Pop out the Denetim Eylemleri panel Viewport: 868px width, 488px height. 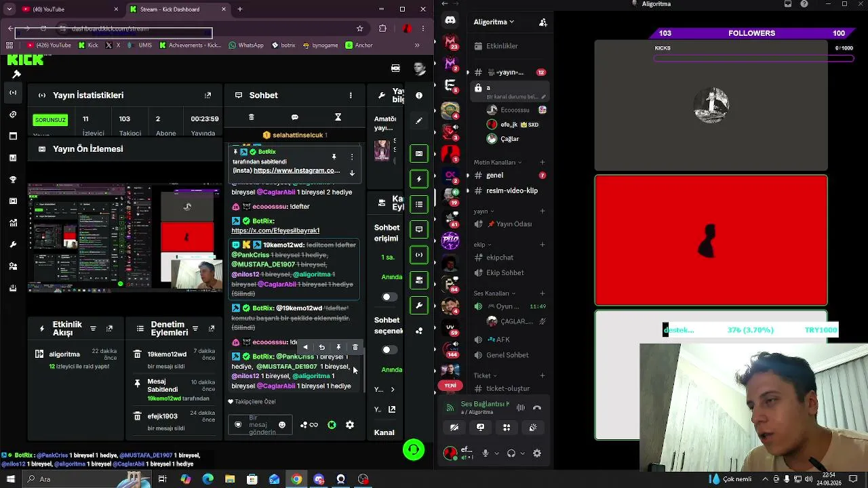click(x=212, y=329)
